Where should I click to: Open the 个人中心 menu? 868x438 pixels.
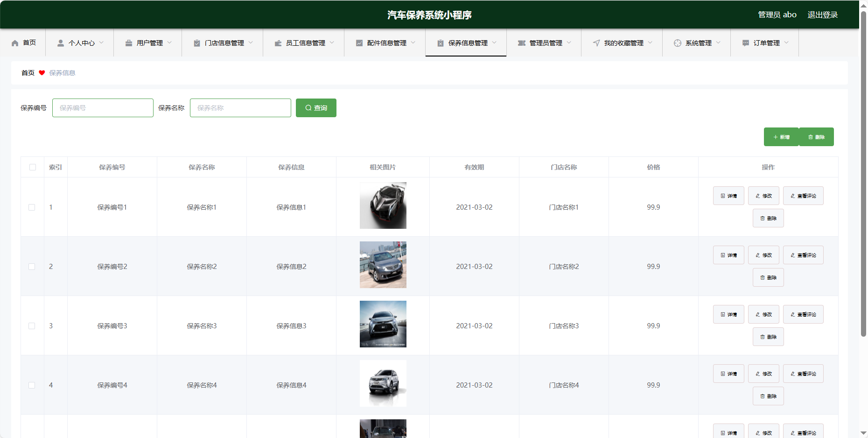click(80, 43)
